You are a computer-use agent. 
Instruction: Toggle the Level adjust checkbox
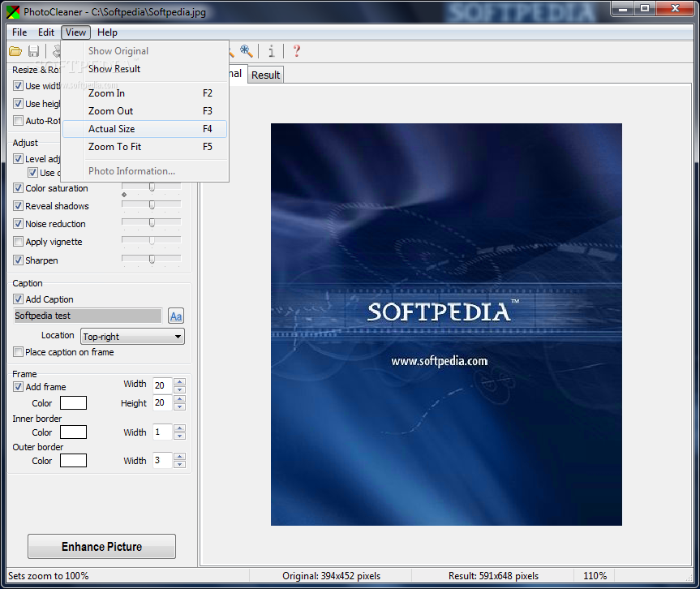19,158
